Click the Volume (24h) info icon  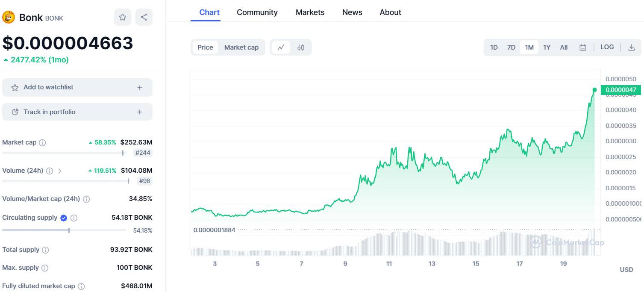[x=50, y=171]
